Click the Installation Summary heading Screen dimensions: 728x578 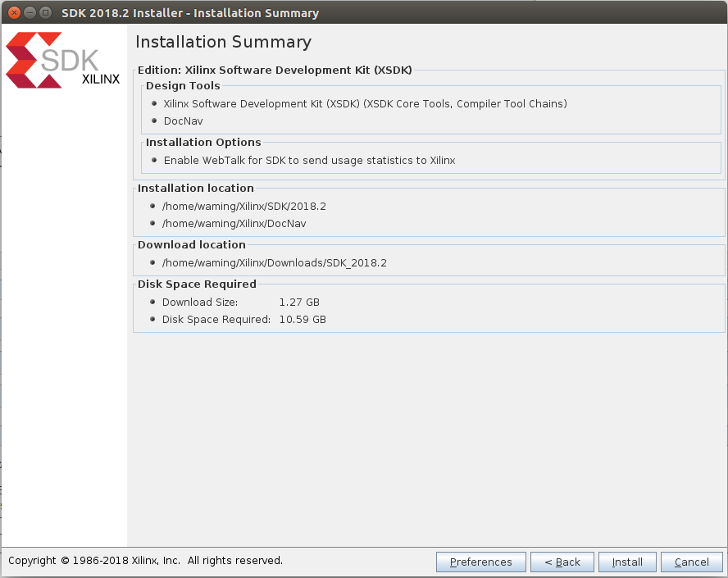[x=223, y=42]
